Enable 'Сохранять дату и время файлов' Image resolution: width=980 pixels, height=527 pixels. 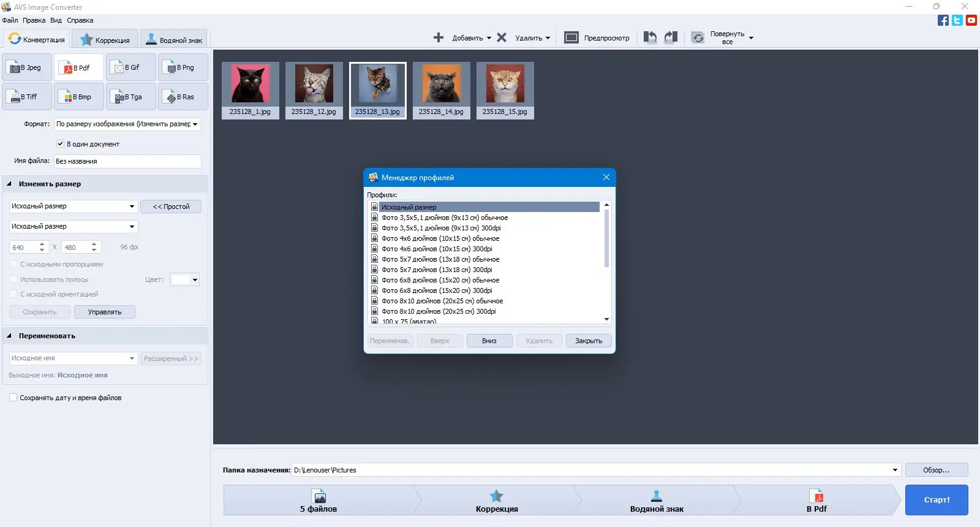tap(13, 398)
